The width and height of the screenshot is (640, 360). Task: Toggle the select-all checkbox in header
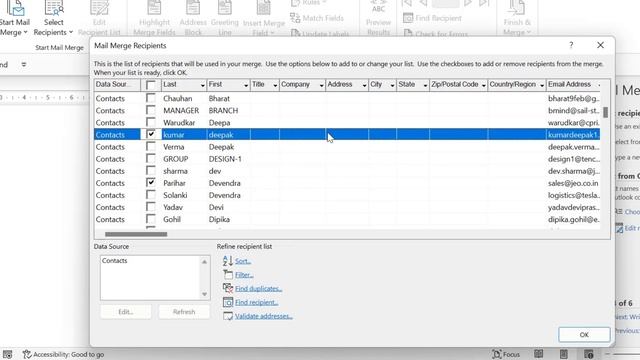click(x=151, y=85)
